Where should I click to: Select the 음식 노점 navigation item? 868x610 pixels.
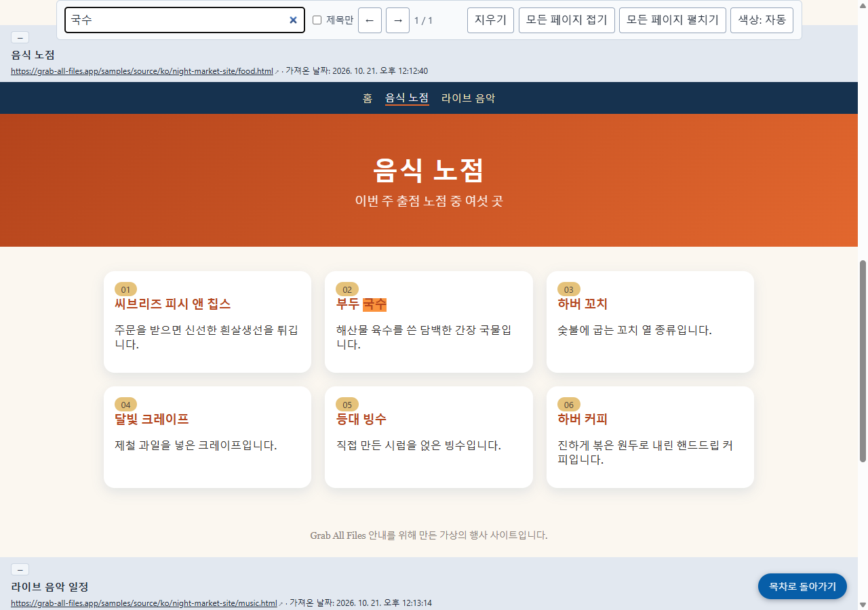tap(407, 98)
